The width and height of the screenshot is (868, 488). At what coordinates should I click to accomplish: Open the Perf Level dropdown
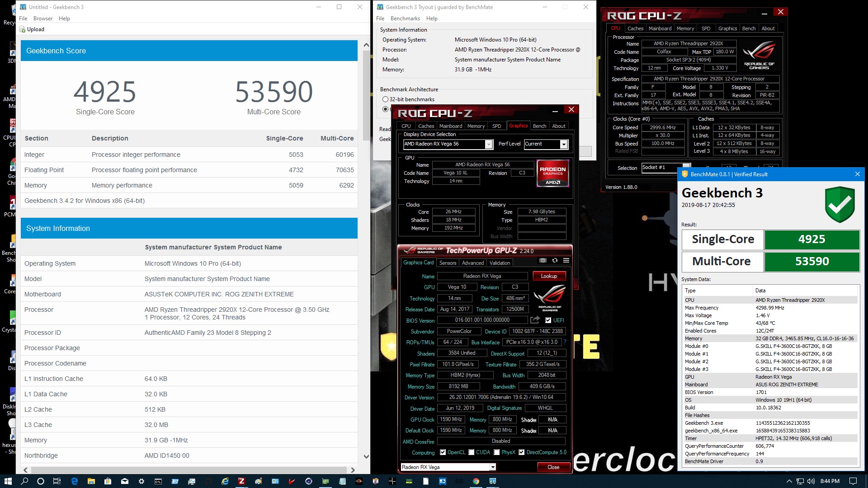(x=546, y=144)
